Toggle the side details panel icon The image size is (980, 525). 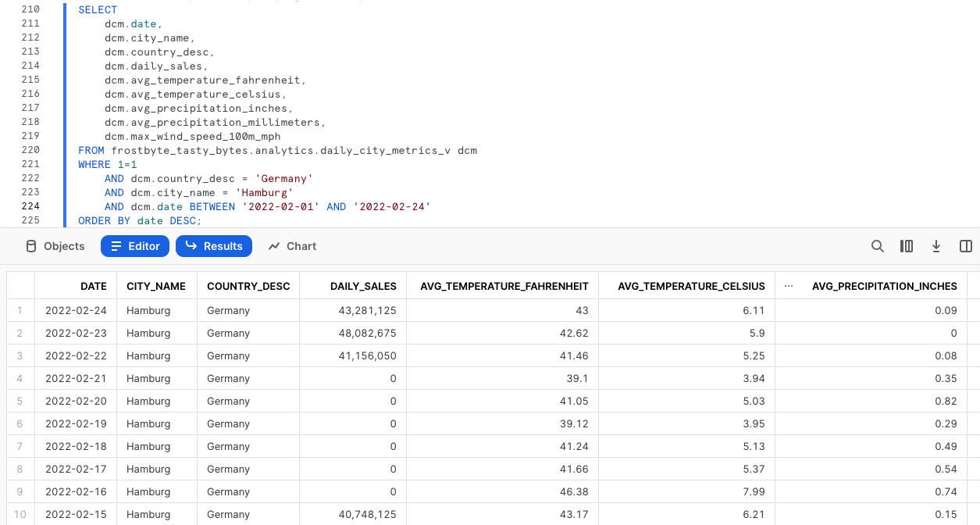pyautogui.click(x=965, y=246)
